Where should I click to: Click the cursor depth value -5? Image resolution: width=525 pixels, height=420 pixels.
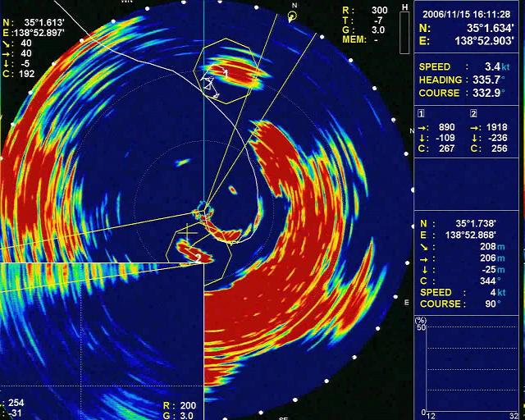point(25,63)
